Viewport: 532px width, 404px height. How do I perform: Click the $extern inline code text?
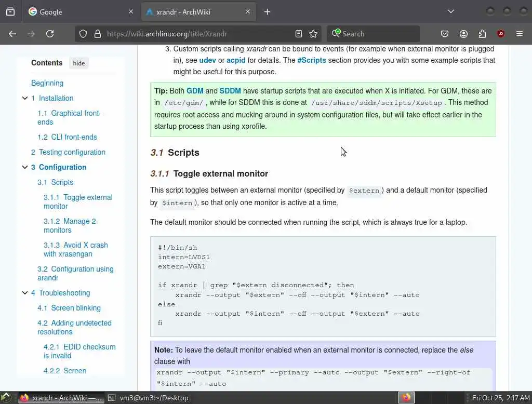tap(364, 191)
